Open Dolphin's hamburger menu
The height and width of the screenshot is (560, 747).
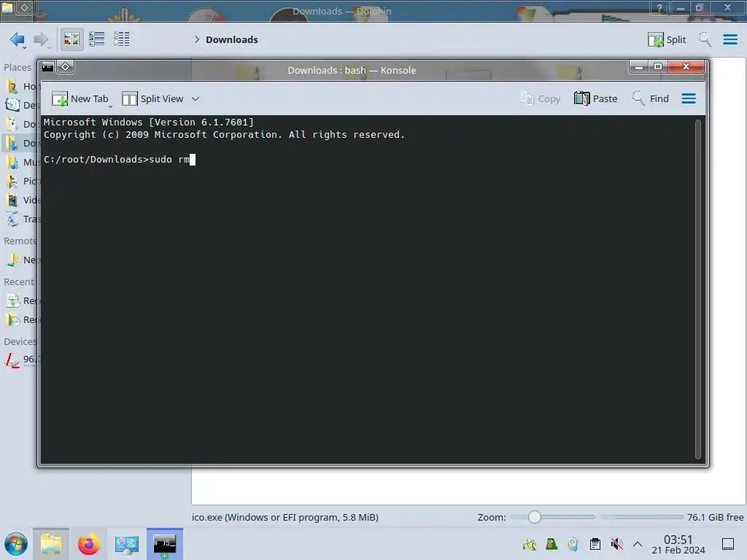point(729,39)
